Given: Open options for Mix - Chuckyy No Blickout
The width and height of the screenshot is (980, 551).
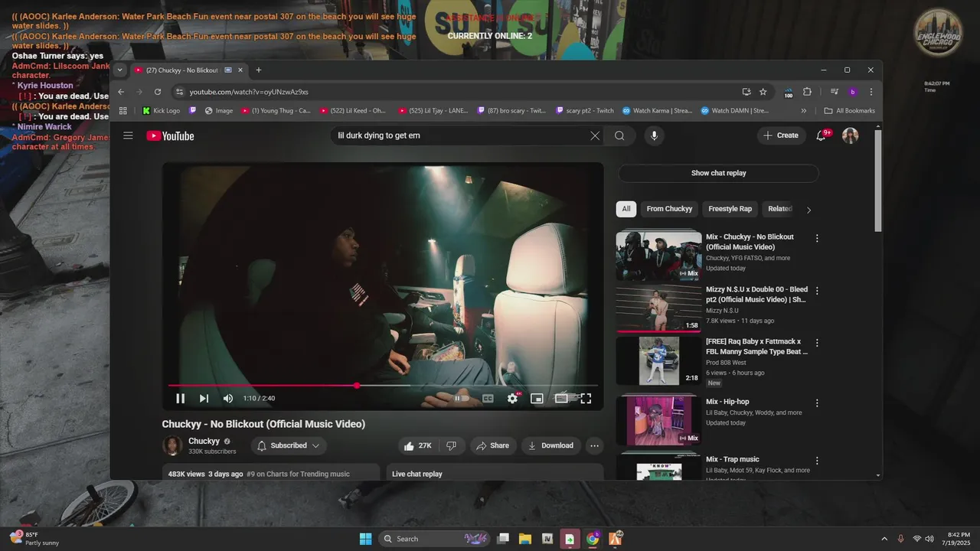Looking at the screenshot, I should click(x=817, y=238).
